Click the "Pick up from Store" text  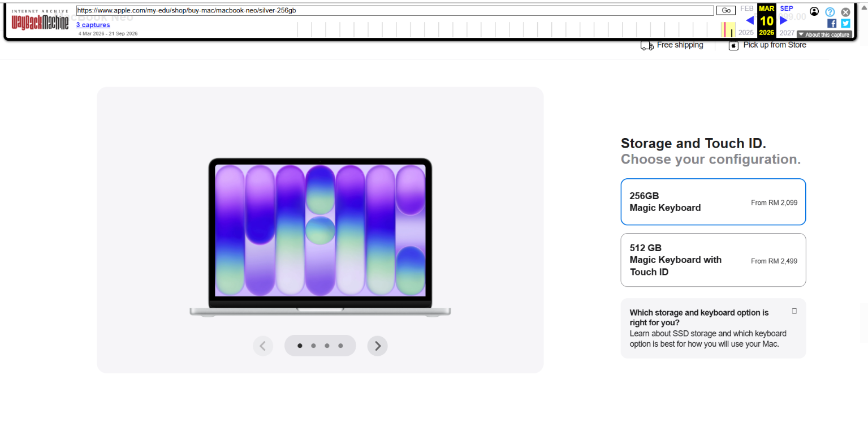pos(775,45)
